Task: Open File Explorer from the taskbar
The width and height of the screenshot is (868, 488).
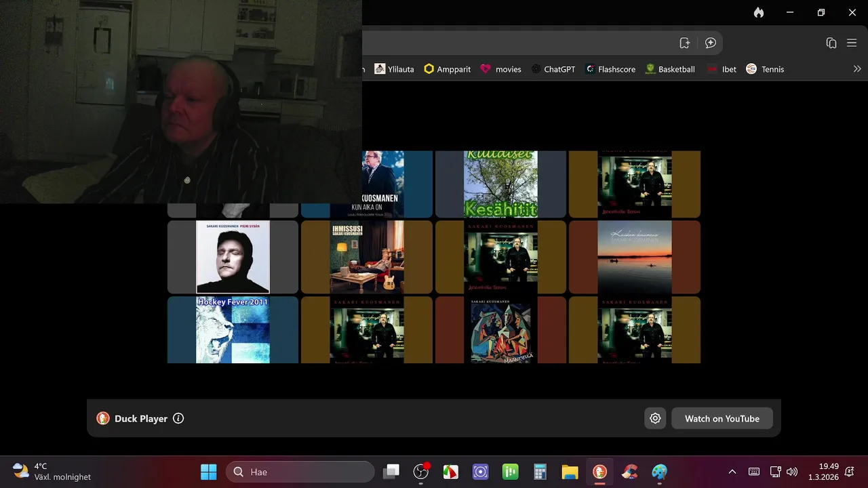Action: 570,472
